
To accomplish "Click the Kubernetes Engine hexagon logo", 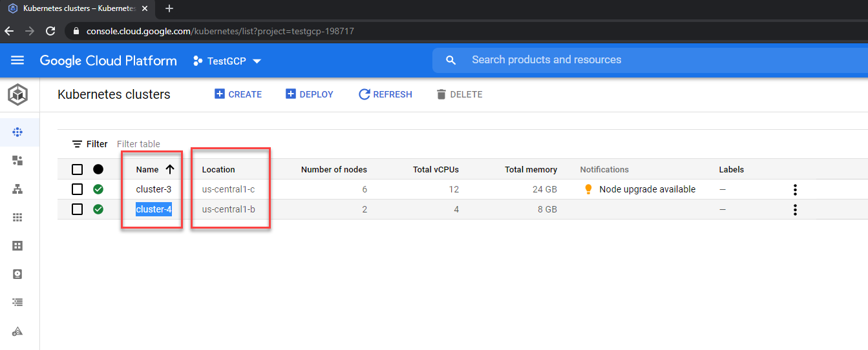I will (17, 95).
